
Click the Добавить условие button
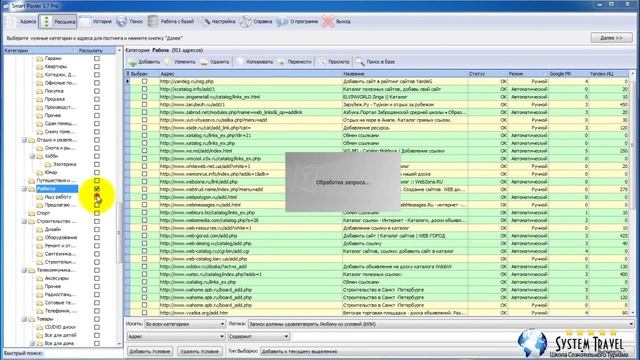[x=149, y=351]
